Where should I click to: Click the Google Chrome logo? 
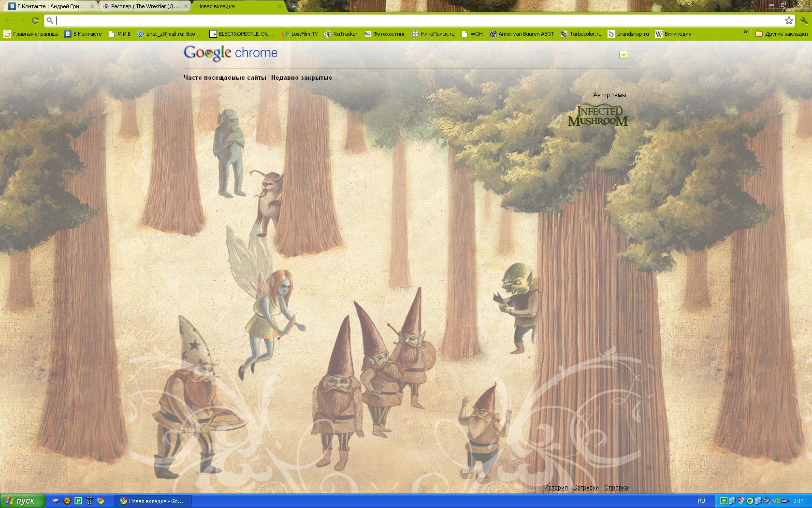coord(231,53)
